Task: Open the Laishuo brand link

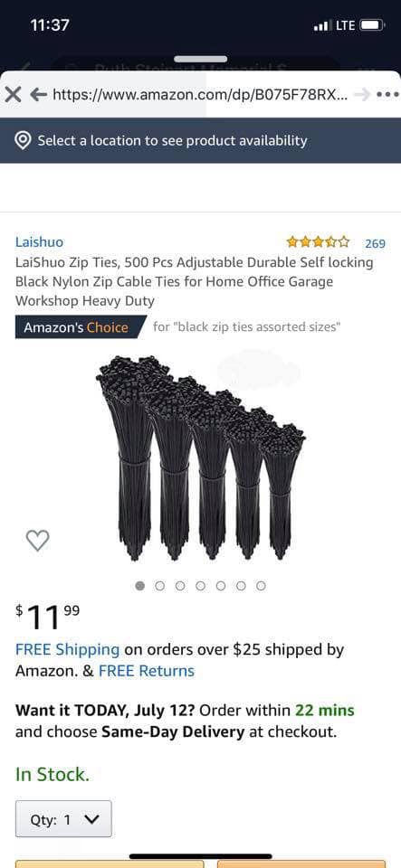Action: (39, 242)
